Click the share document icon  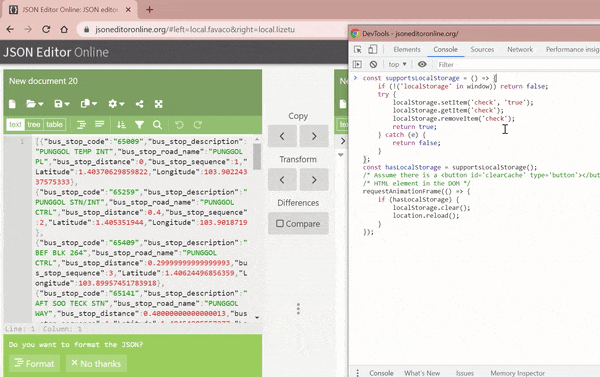(140, 104)
